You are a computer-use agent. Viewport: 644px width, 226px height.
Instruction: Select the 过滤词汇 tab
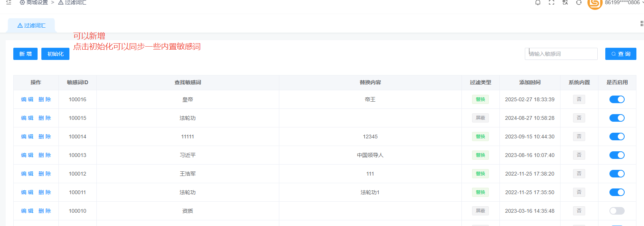(x=31, y=25)
